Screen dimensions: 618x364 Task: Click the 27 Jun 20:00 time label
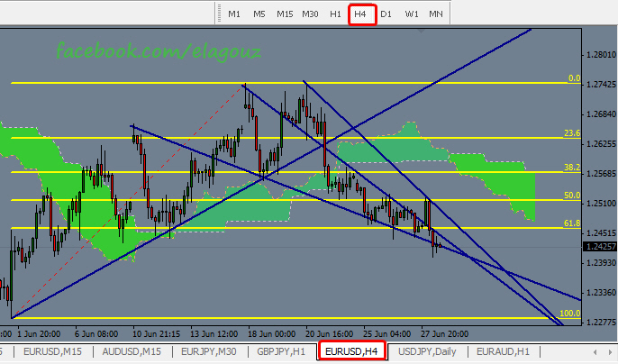(x=445, y=334)
